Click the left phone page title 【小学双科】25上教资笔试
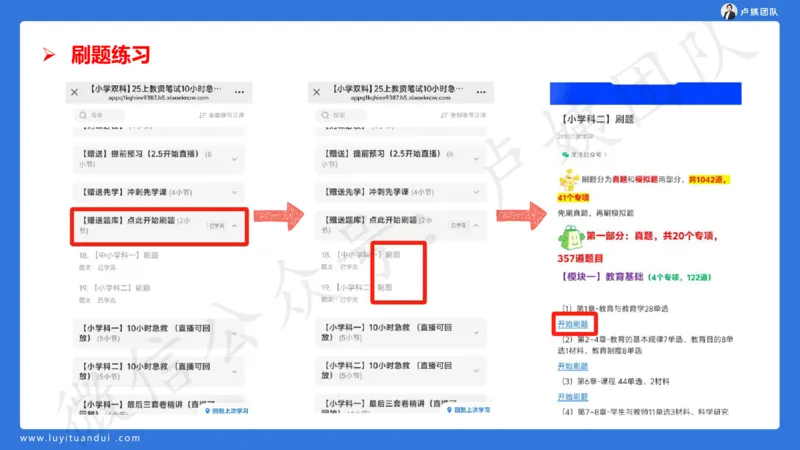 [156, 89]
